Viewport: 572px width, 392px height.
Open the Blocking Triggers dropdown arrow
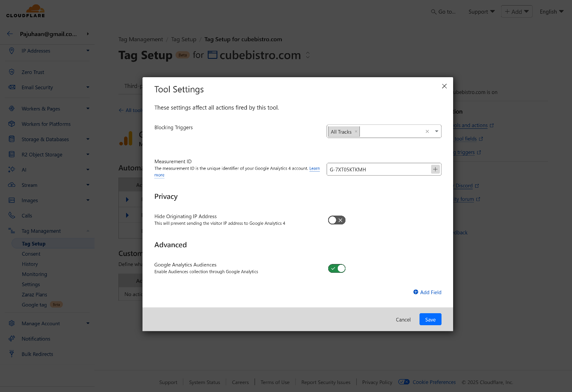point(436,131)
